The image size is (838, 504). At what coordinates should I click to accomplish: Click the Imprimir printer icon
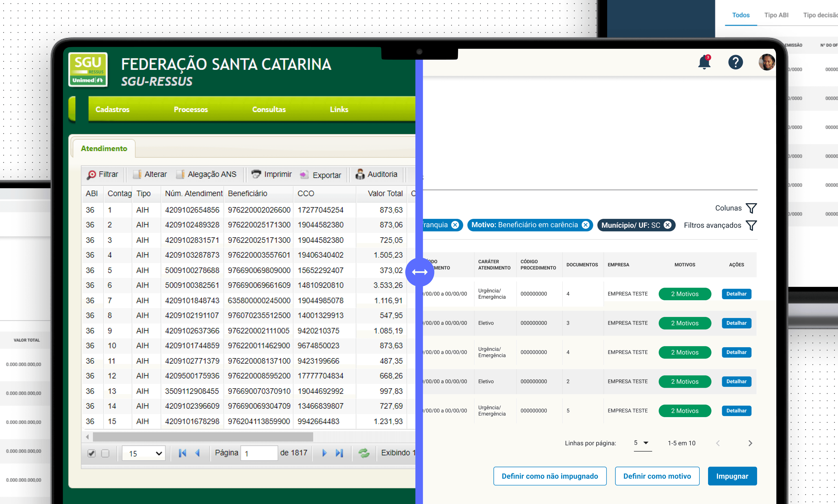256,174
